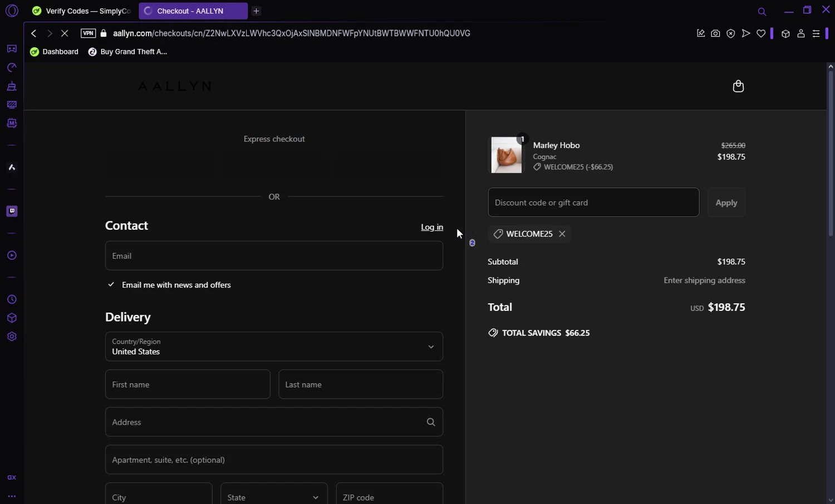Click the pinboard pin icon in toolbar
This screenshot has height=504, width=835.
(701, 33)
